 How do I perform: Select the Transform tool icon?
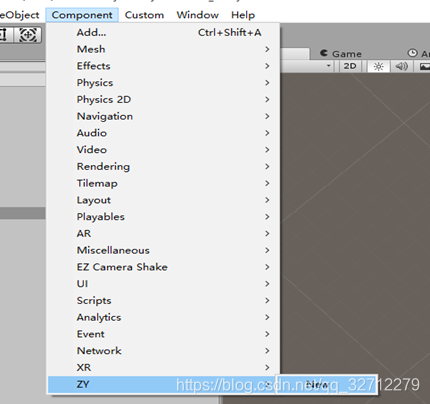tap(28, 35)
